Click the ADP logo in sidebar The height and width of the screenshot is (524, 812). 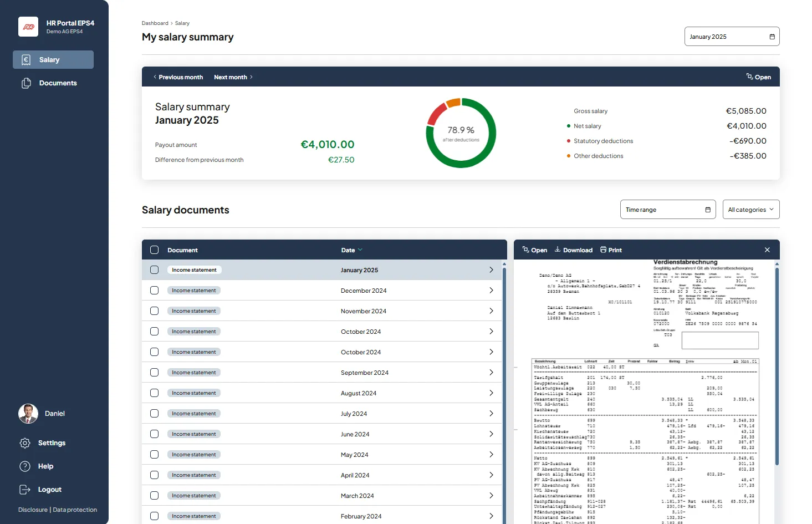[28, 27]
